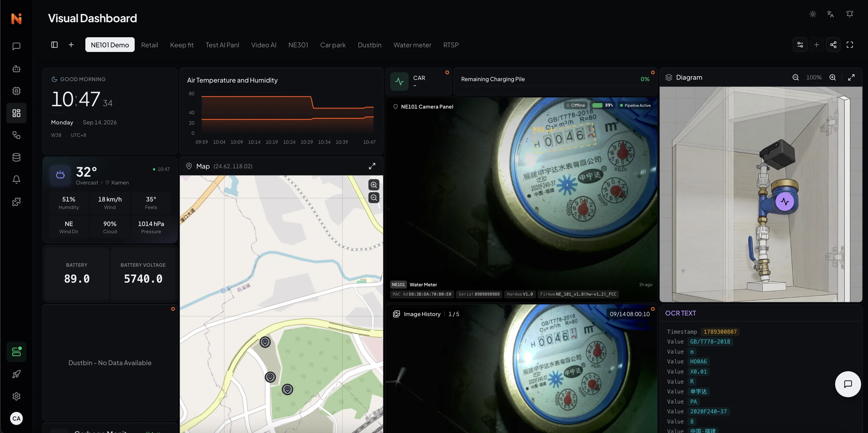Click the 09/14 08:00:10 timestamp label

point(630,314)
